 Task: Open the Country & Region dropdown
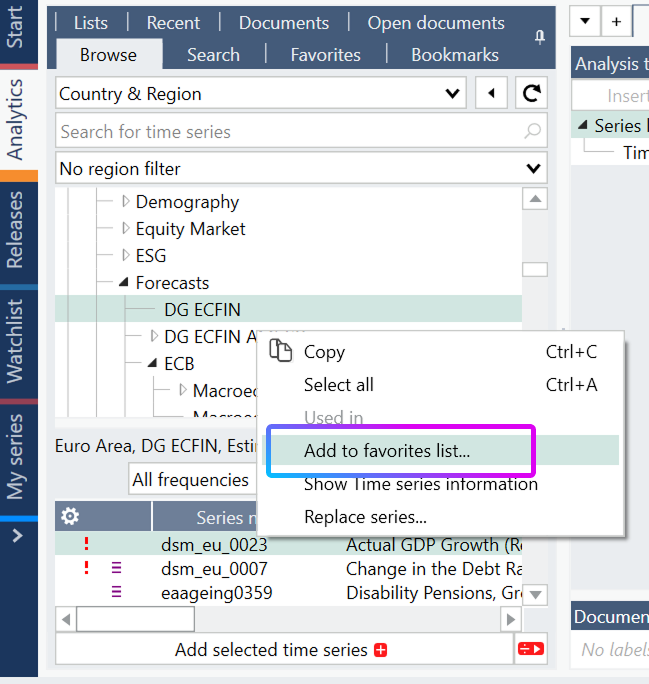pyautogui.click(x=261, y=93)
